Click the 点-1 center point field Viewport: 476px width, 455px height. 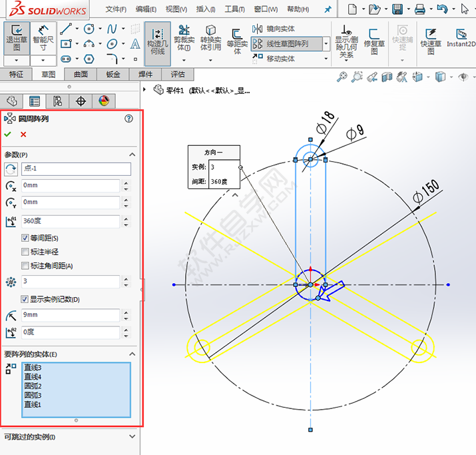click(76, 169)
